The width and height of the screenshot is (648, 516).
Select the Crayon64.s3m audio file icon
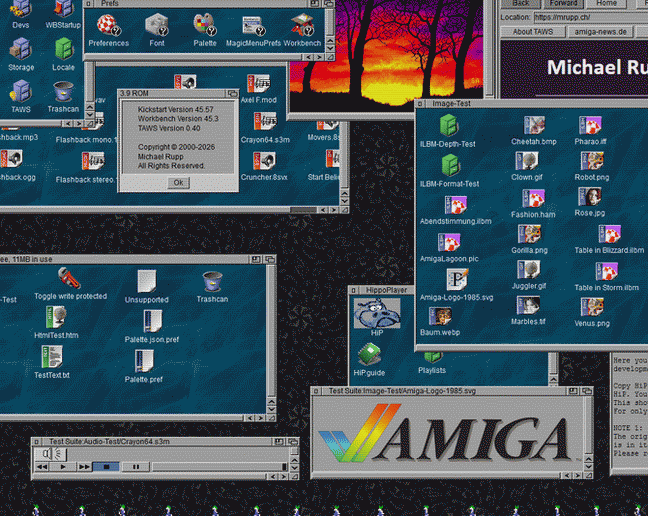point(265,122)
